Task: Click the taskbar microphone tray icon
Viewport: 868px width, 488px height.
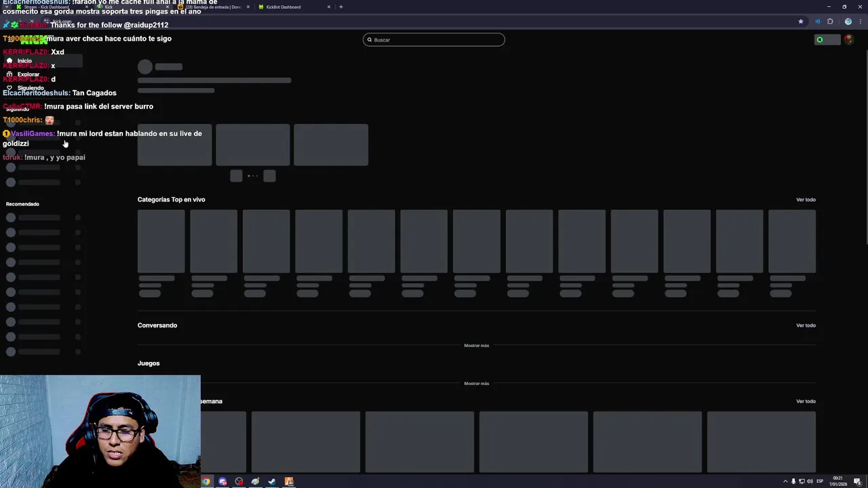Action: 793,481
